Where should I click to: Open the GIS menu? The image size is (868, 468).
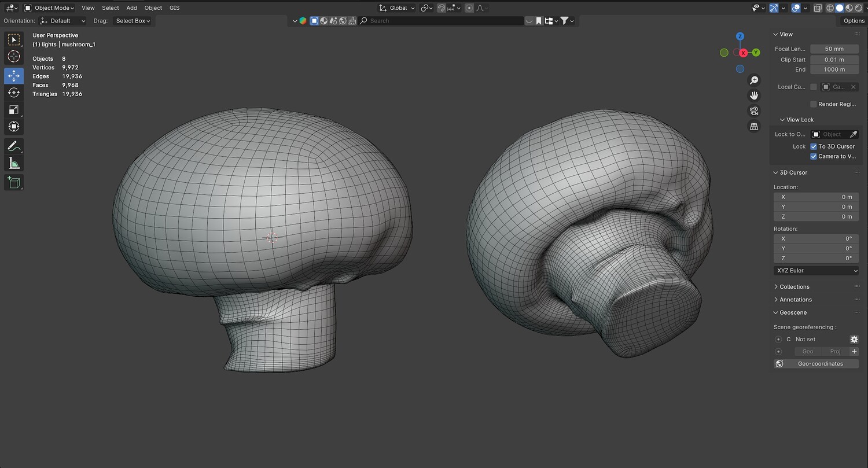click(174, 8)
